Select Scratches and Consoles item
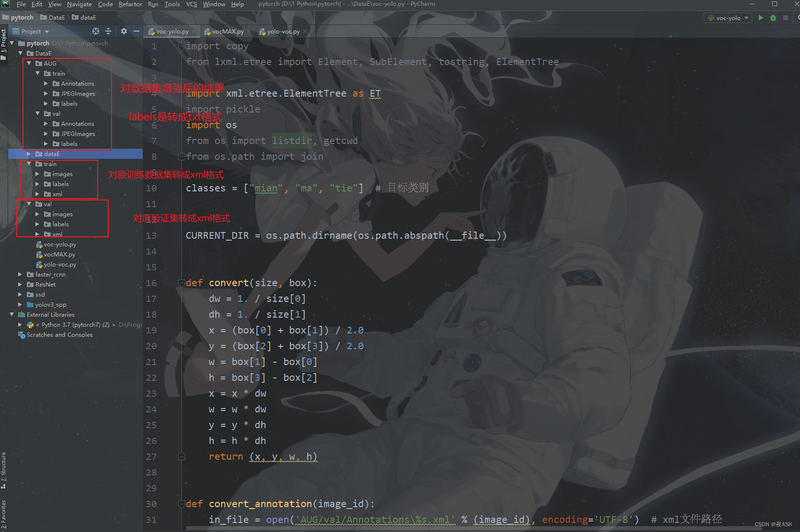 point(60,335)
